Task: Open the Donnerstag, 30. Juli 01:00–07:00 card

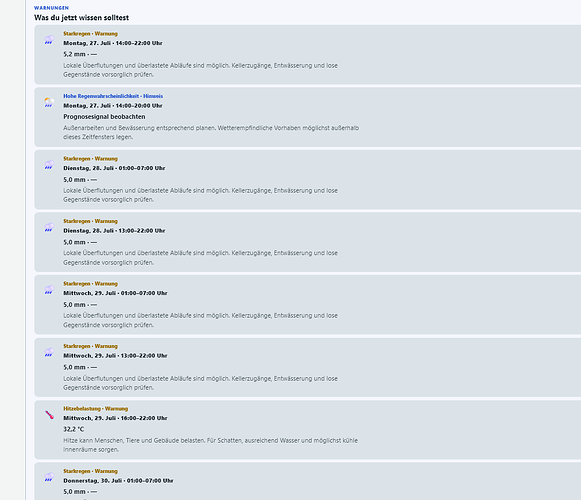Action: pos(308,481)
